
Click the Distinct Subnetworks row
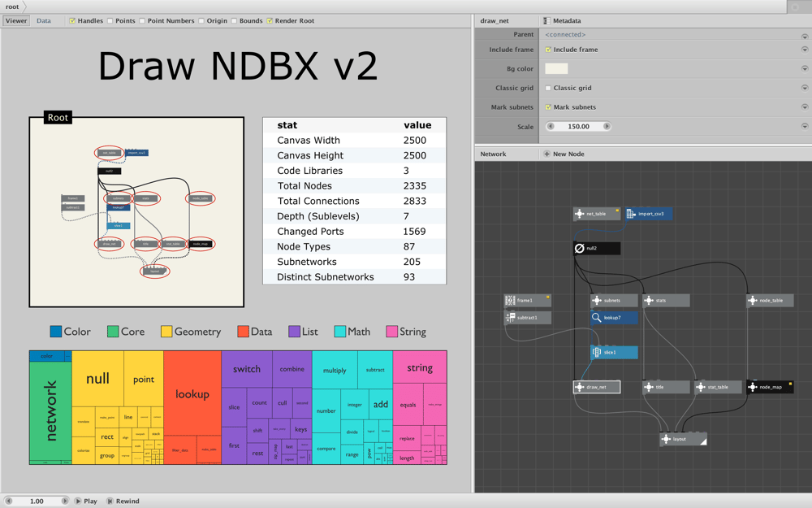point(355,277)
